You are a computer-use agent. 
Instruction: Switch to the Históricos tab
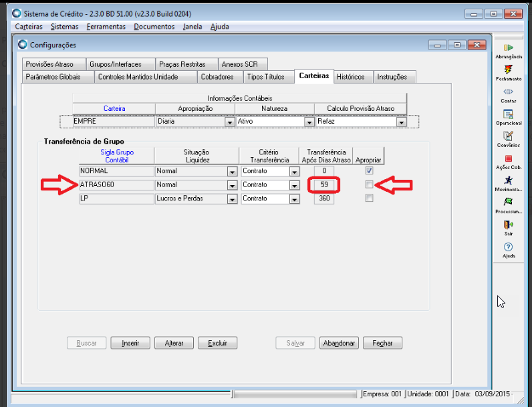click(354, 77)
